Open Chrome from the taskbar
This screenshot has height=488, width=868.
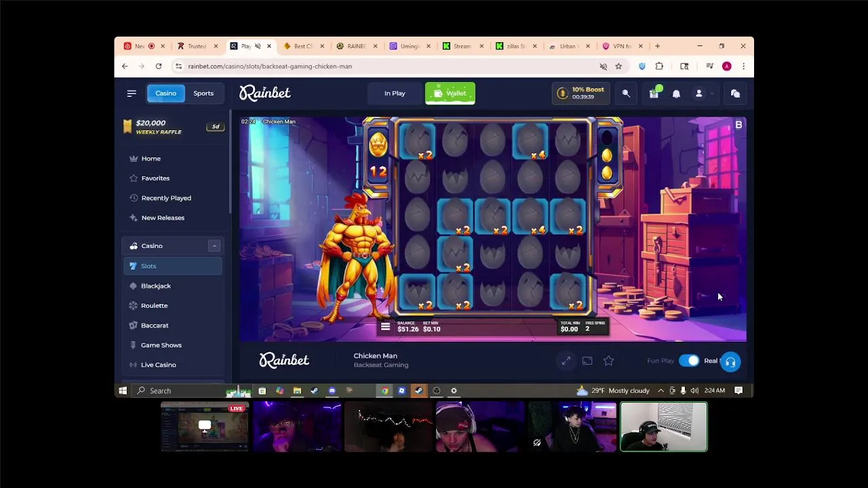click(x=384, y=390)
